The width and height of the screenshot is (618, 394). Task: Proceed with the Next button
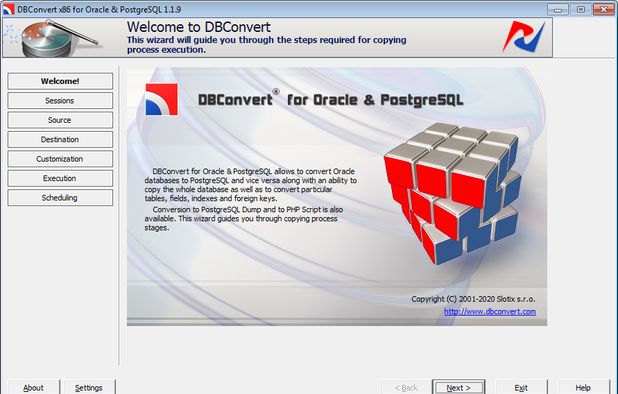(x=458, y=387)
